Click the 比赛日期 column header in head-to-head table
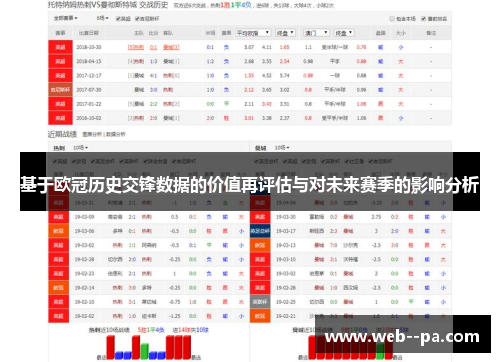 click(89, 33)
